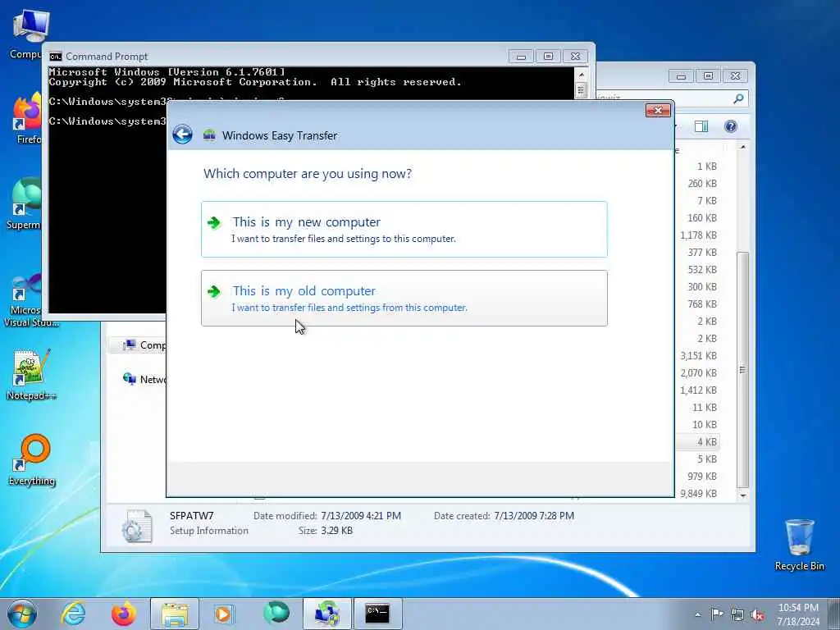The height and width of the screenshot is (630, 840).
Task: Click Size value 3.29 KB in details pane
Action: (x=336, y=531)
